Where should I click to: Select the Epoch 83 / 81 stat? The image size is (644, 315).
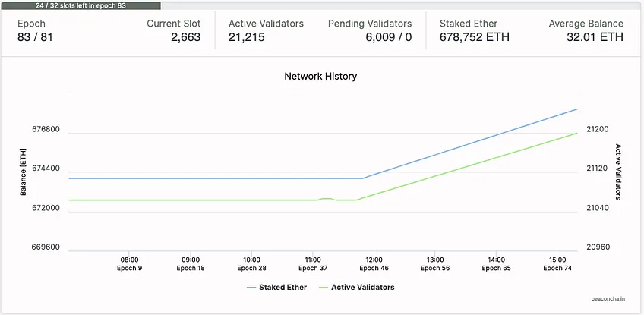tap(36, 31)
